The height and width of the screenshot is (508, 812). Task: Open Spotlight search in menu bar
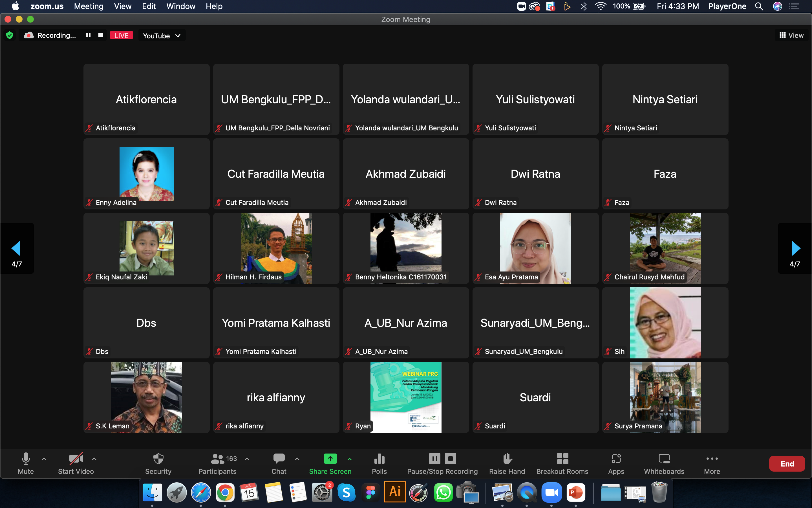click(759, 6)
